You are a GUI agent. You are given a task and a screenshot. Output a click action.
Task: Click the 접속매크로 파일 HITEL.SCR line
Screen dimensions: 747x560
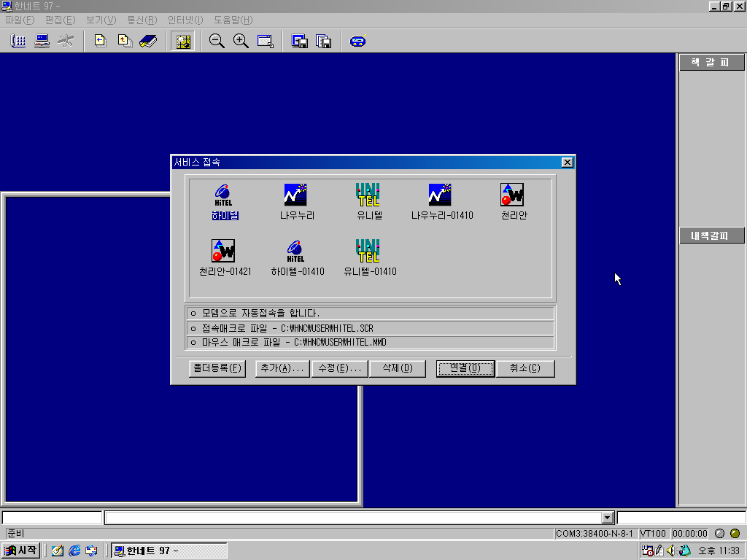(x=371, y=328)
